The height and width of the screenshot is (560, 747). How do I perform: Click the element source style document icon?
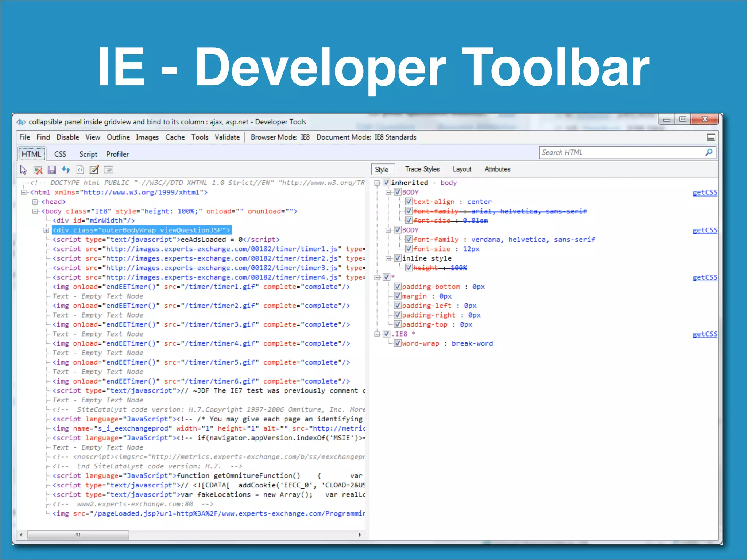(x=80, y=170)
